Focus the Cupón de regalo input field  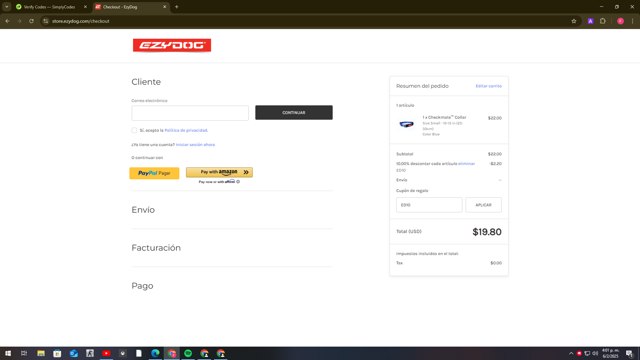pyautogui.click(x=429, y=205)
